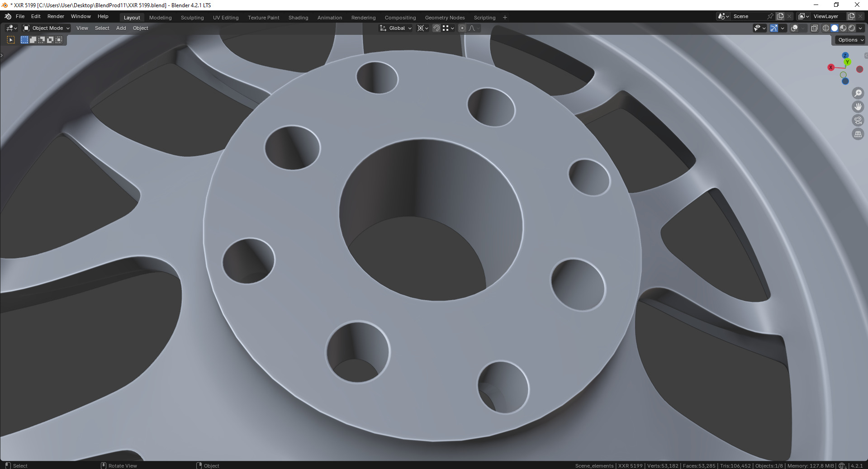The image size is (868, 469).
Task: Open the Options dropdown
Action: pyautogui.click(x=850, y=40)
